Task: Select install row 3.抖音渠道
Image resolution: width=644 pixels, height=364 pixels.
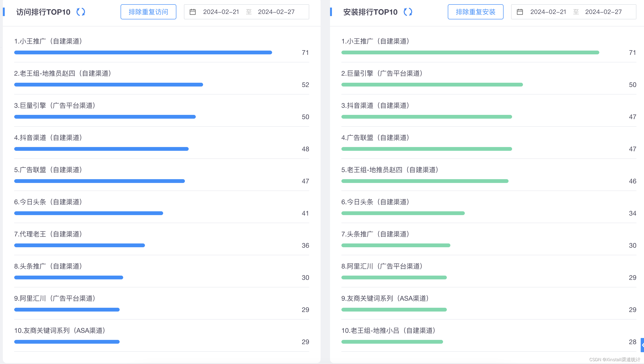Action: (x=489, y=111)
